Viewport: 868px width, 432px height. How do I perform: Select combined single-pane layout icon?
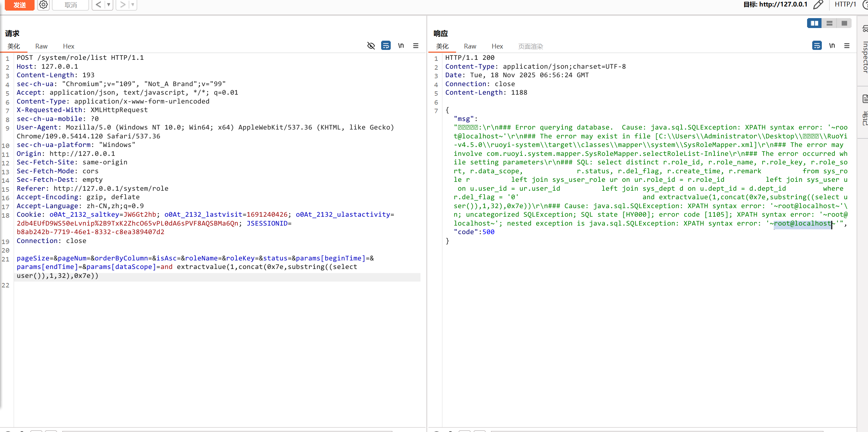click(x=844, y=23)
